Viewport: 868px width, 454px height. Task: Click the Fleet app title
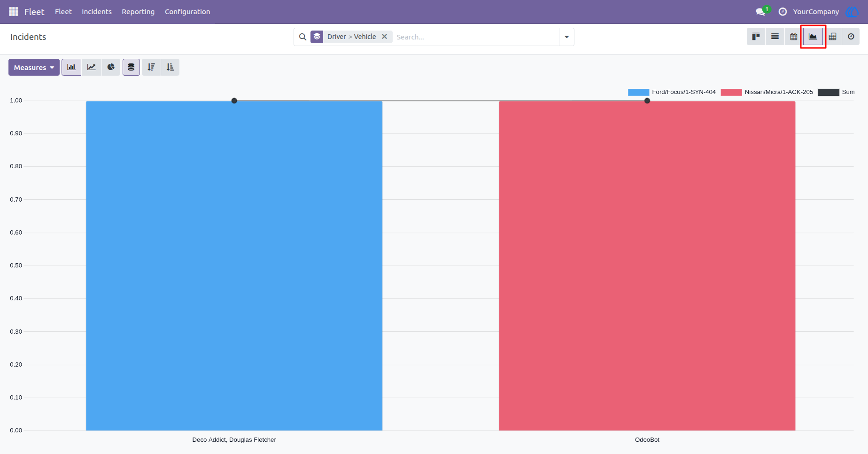click(x=34, y=12)
